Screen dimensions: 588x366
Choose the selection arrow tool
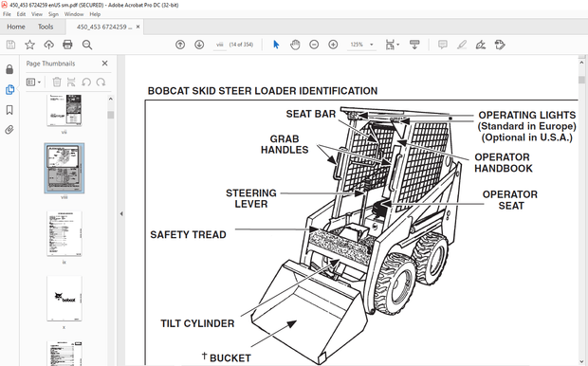[x=276, y=45]
